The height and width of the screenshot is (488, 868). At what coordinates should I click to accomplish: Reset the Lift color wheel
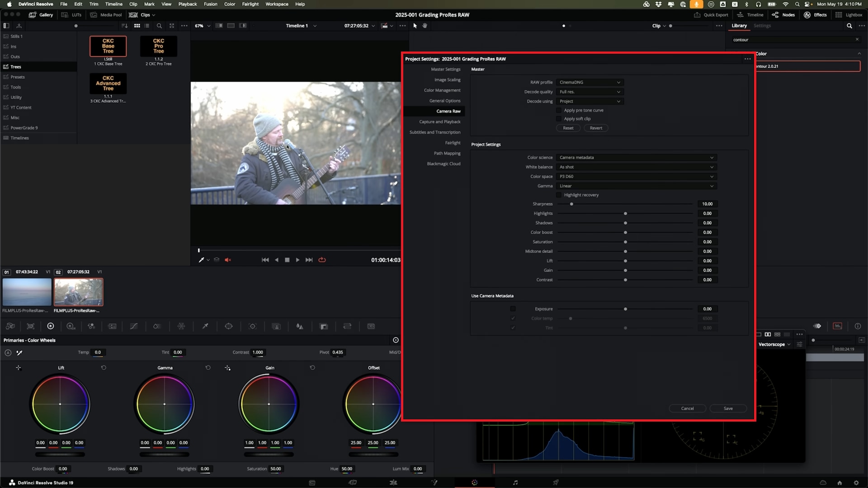104,368
